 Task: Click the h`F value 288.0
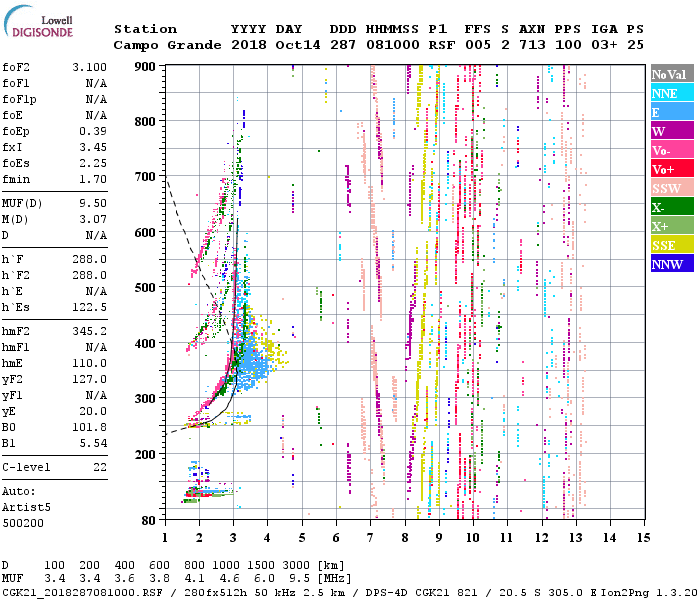point(89,259)
